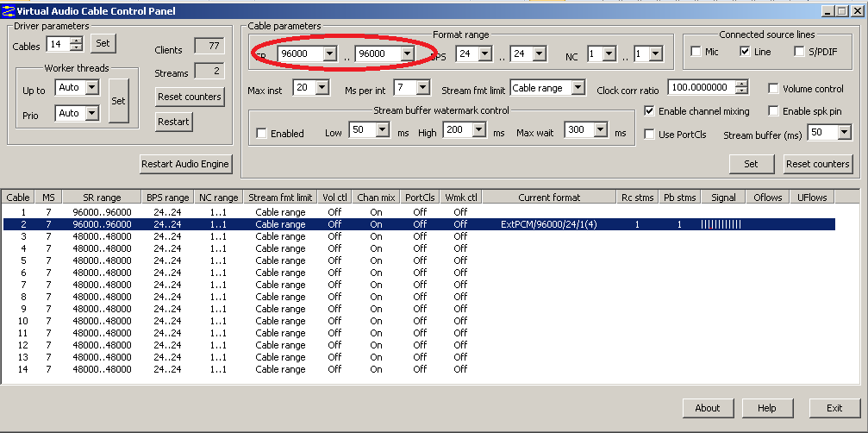
Task: Click the SR range column header
Action: tap(102, 198)
